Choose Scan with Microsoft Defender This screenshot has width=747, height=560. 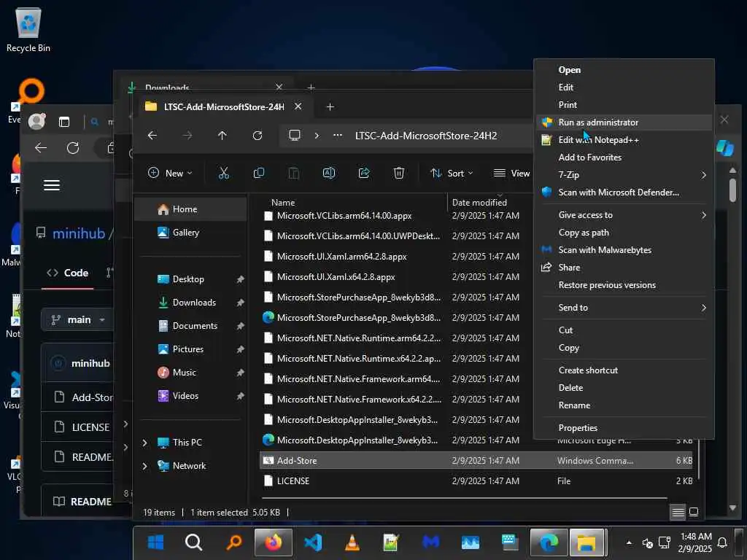point(624,192)
